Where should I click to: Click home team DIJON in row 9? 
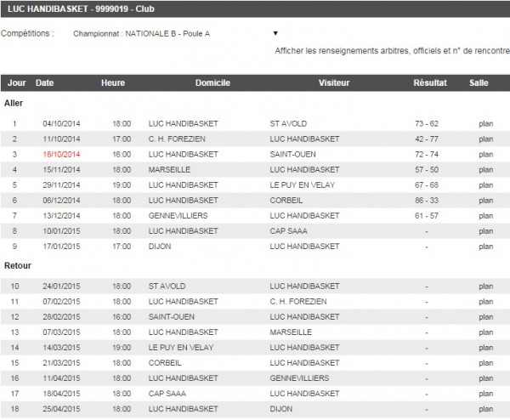(160, 247)
